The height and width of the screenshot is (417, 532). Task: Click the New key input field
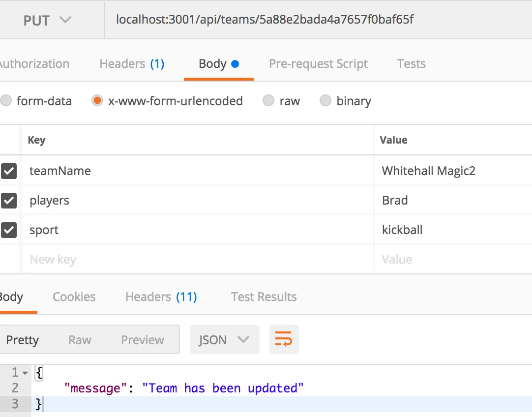[197, 260]
